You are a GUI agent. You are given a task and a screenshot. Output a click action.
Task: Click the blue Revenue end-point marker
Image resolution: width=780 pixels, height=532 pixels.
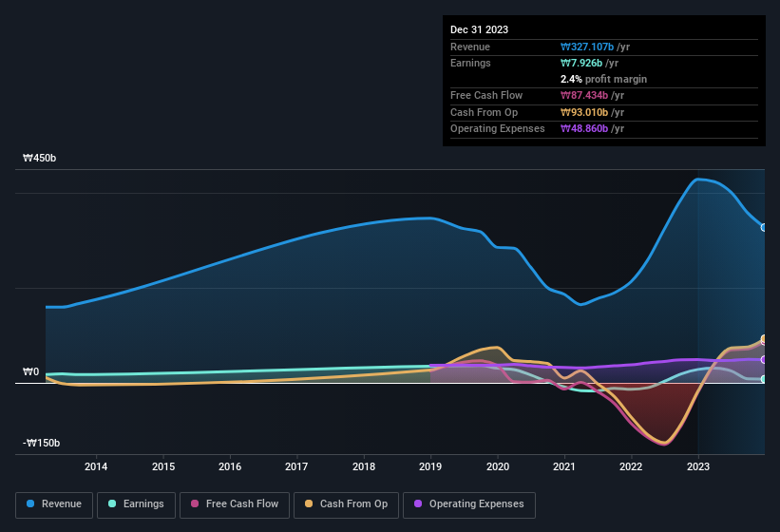tap(764, 227)
